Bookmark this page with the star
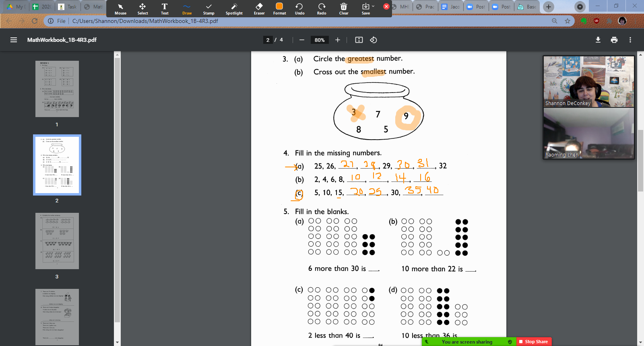 [568, 21]
